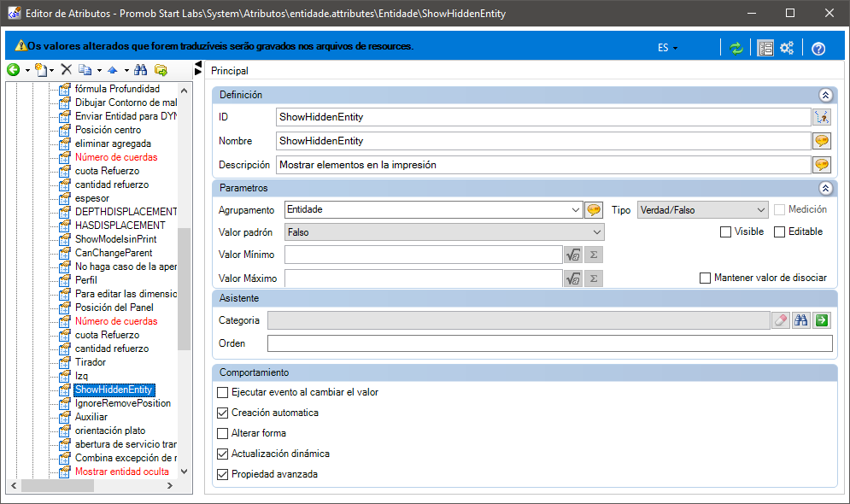
Task: Search Categoria with the binoculars icon
Action: (x=801, y=320)
